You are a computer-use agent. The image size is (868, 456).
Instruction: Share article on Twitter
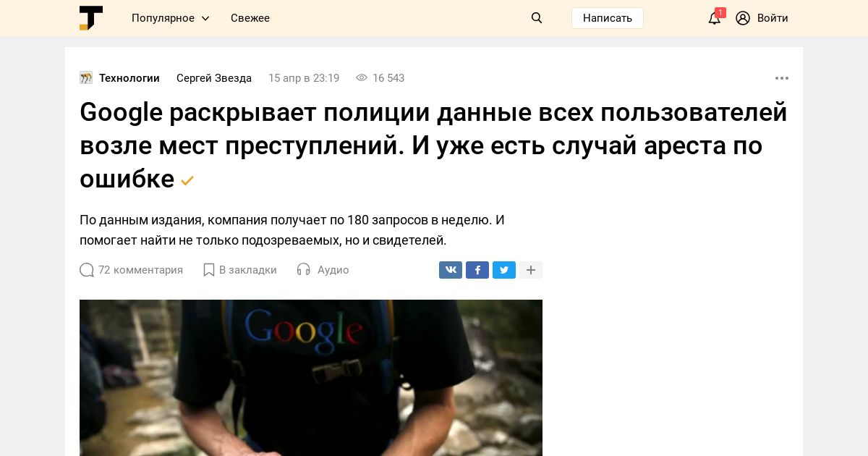pyautogui.click(x=504, y=270)
